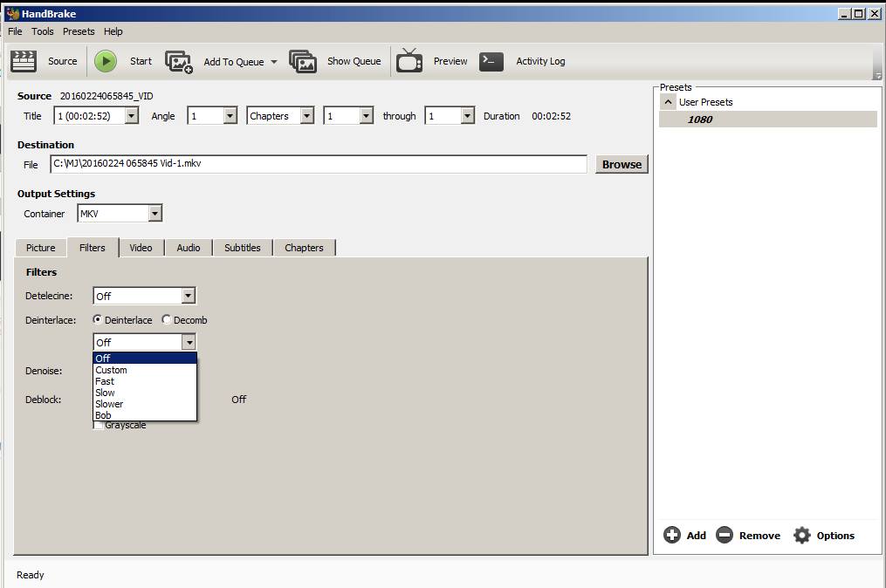Click the source name 20160224065845_VID
This screenshot has height=588, width=886.
(x=106, y=96)
